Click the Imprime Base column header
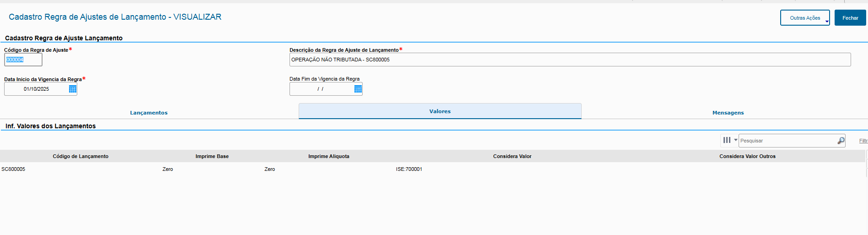Viewport: 868px width, 235px height. pyautogui.click(x=212, y=156)
